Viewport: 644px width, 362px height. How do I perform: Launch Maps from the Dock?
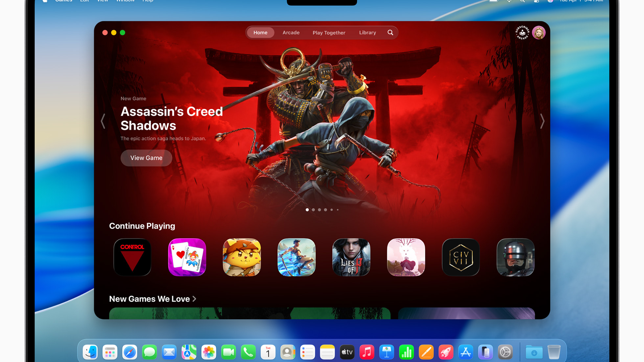pyautogui.click(x=189, y=352)
